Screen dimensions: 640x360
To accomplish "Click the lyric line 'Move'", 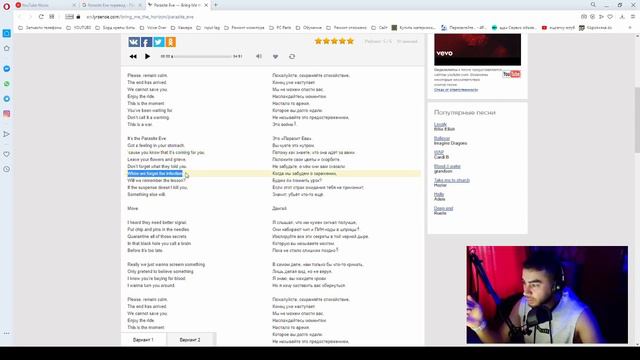I will [x=133, y=209].
